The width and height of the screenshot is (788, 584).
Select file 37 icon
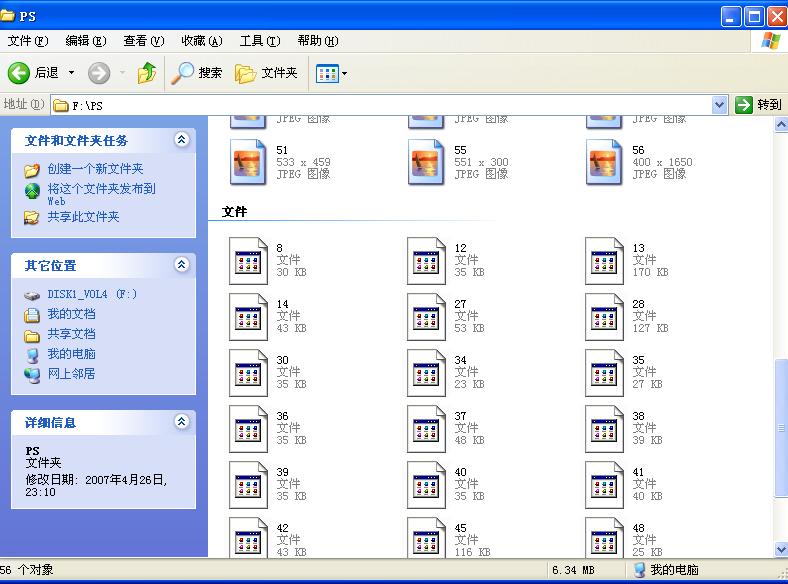click(x=426, y=429)
